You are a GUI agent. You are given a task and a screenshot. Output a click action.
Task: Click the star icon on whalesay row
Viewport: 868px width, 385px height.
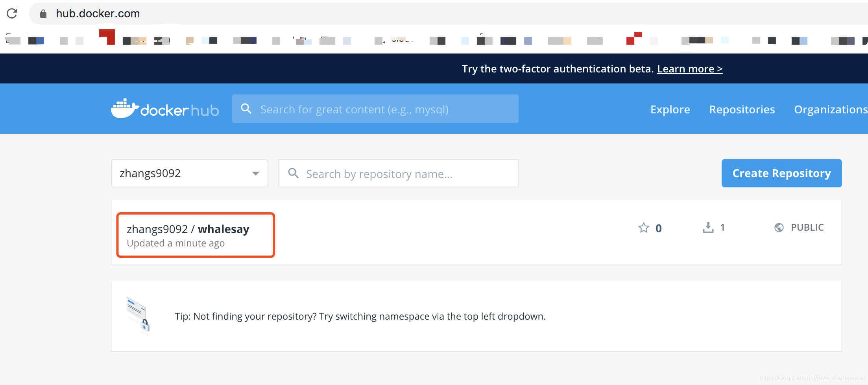tap(644, 228)
